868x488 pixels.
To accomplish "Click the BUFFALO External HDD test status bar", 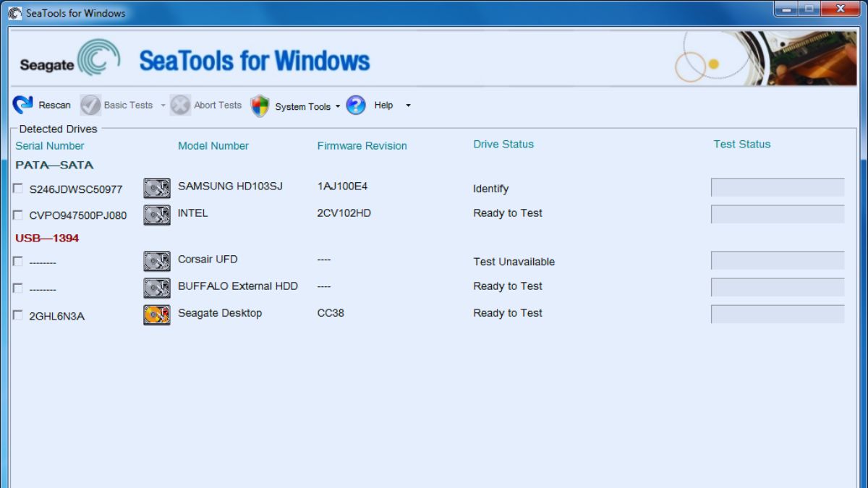I will point(778,287).
